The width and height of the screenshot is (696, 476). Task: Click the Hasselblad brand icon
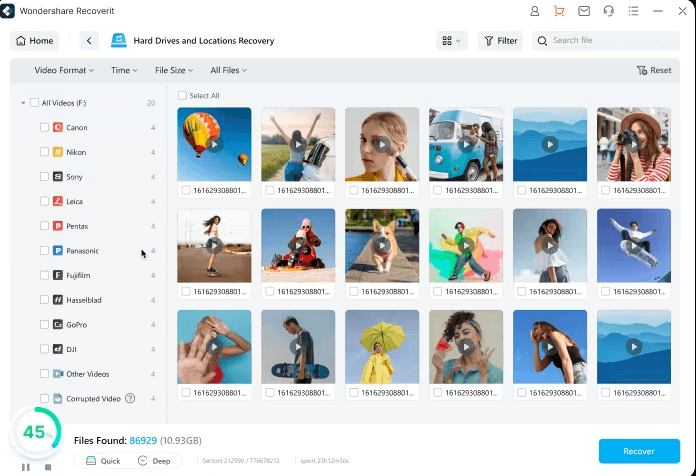[x=58, y=300]
